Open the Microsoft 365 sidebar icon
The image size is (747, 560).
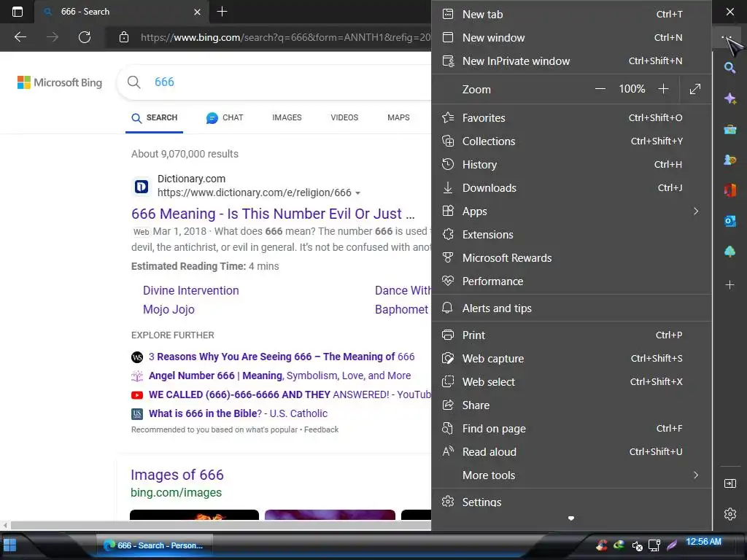729,190
